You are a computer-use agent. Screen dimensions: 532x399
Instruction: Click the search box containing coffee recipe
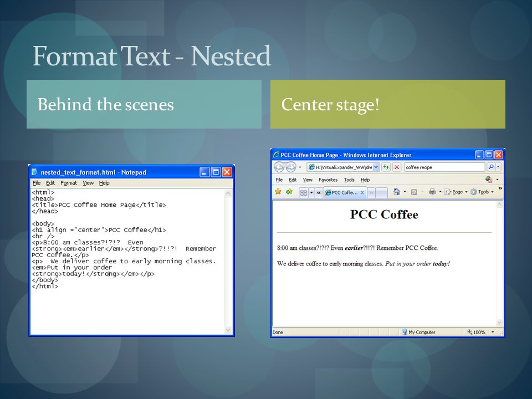(x=444, y=167)
